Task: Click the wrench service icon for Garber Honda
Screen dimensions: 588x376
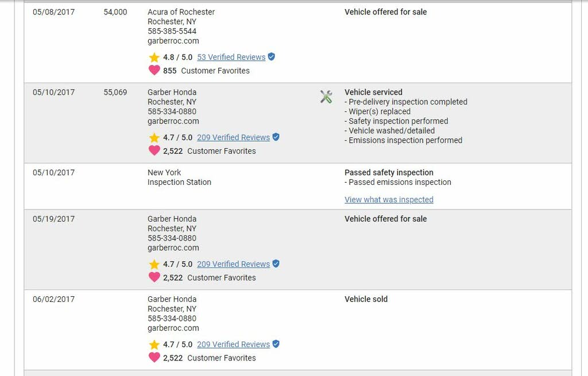Action: (326, 96)
